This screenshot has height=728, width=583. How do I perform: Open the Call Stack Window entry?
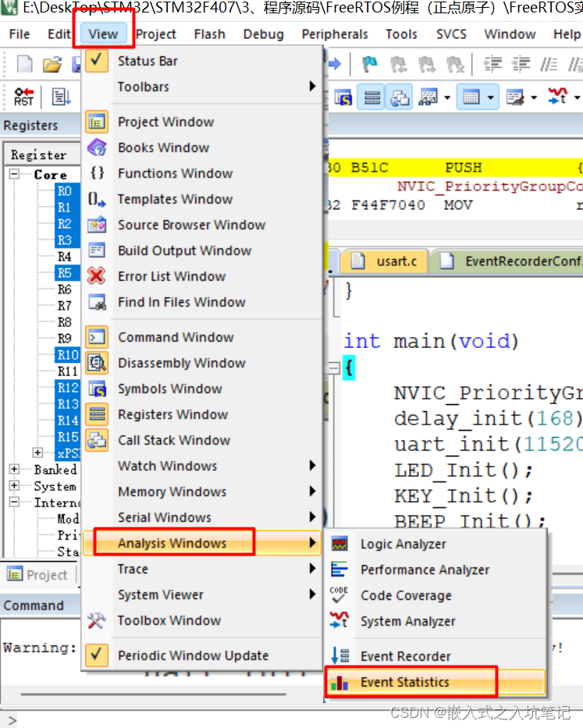pyautogui.click(x=202, y=441)
